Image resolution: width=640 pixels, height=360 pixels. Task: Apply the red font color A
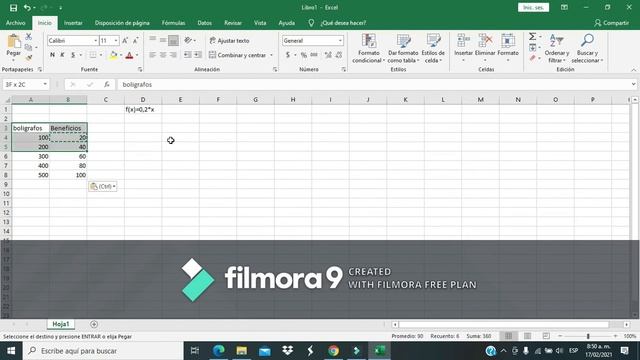[129, 55]
